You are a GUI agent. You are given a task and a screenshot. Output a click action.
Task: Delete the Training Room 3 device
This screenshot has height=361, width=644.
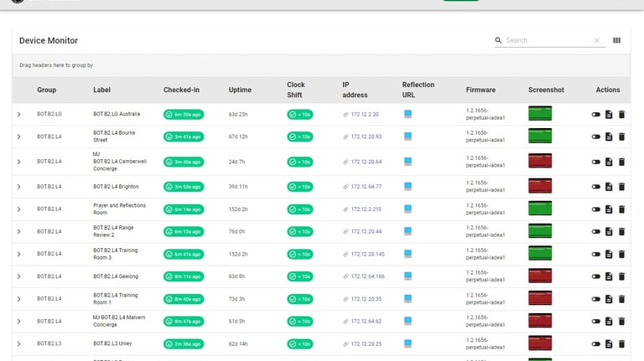tap(621, 255)
